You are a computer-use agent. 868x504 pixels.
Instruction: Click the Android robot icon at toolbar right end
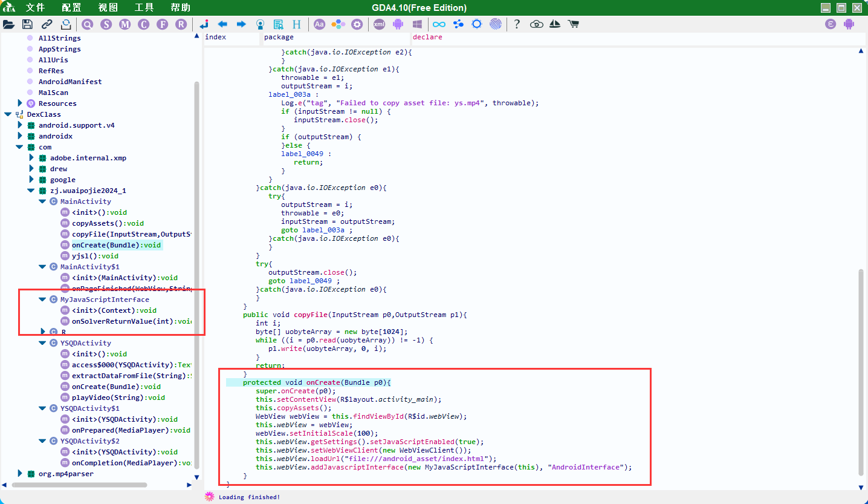[x=849, y=24]
